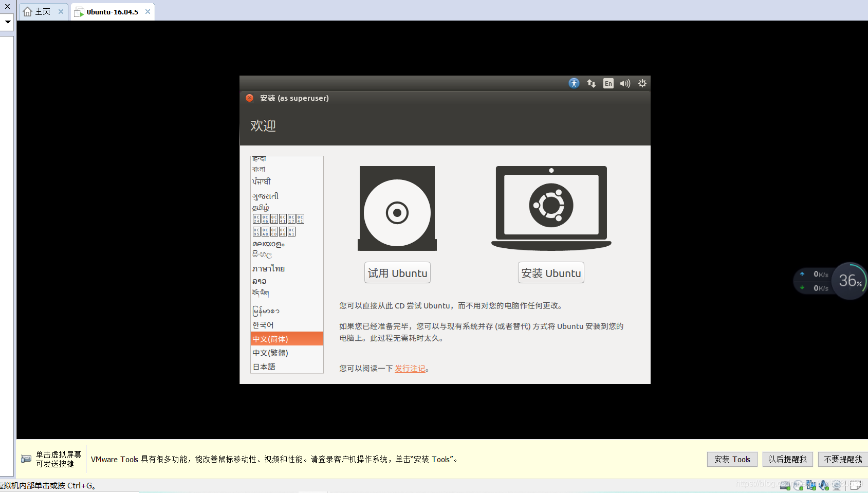Switch to the 主页 home tab
Screen dimensions: 868x493
(43, 11)
